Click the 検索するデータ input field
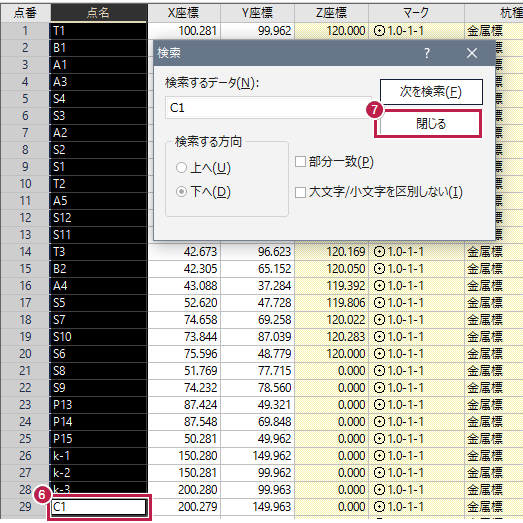 tap(268, 108)
